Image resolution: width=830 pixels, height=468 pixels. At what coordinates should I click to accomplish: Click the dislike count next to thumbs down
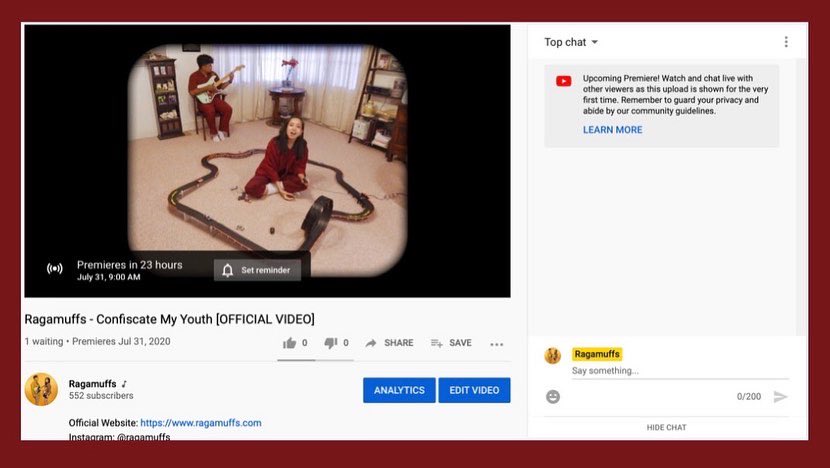[346, 343]
